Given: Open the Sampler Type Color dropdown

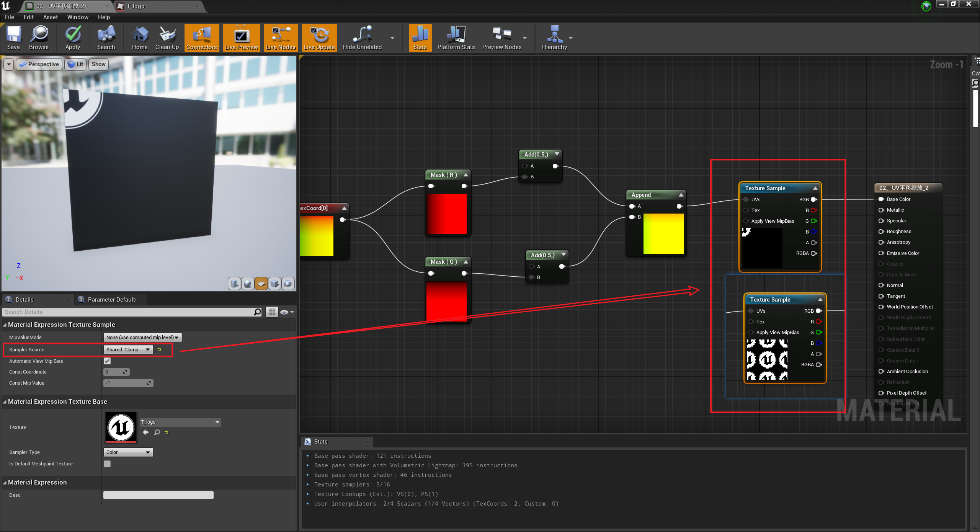Looking at the screenshot, I should (x=128, y=452).
